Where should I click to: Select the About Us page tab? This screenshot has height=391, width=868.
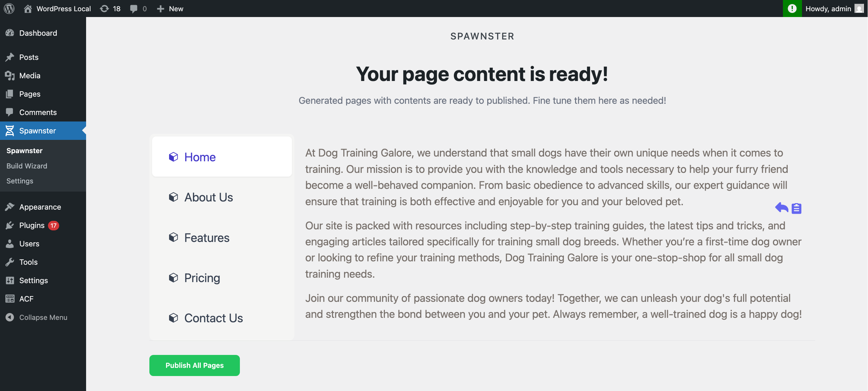222,197
